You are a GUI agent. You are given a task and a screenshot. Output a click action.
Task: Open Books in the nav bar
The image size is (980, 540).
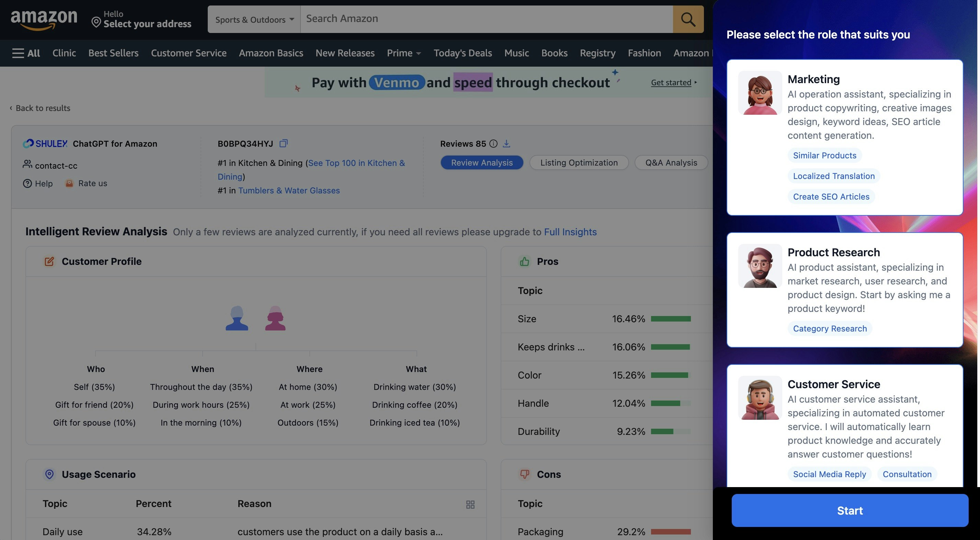pyautogui.click(x=554, y=53)
